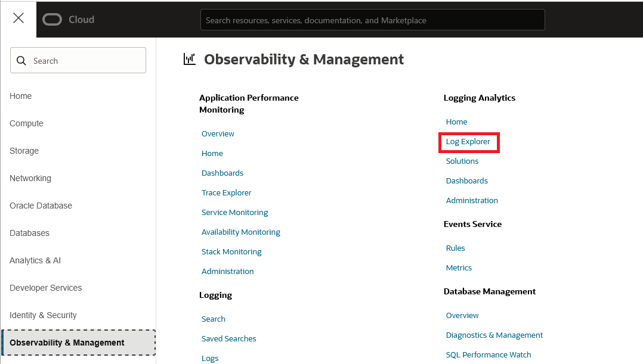Open the SQL Performance Watch link
The width and height of the screenshot is (643, 364).
click(x=489, y=355)
